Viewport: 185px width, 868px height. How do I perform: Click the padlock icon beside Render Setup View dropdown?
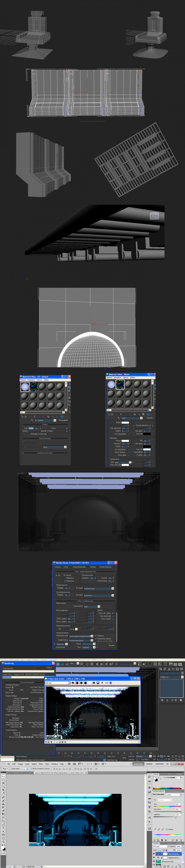click(x=97, y=647)
